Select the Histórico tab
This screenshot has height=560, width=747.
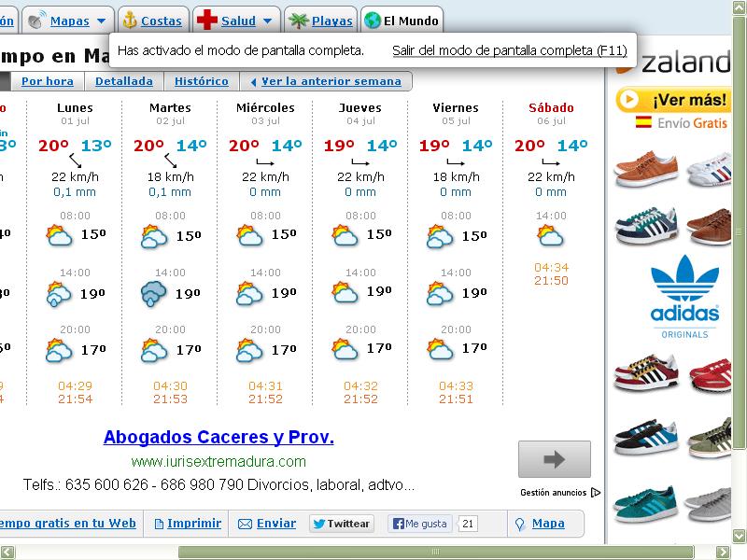[x=201, y=81]
